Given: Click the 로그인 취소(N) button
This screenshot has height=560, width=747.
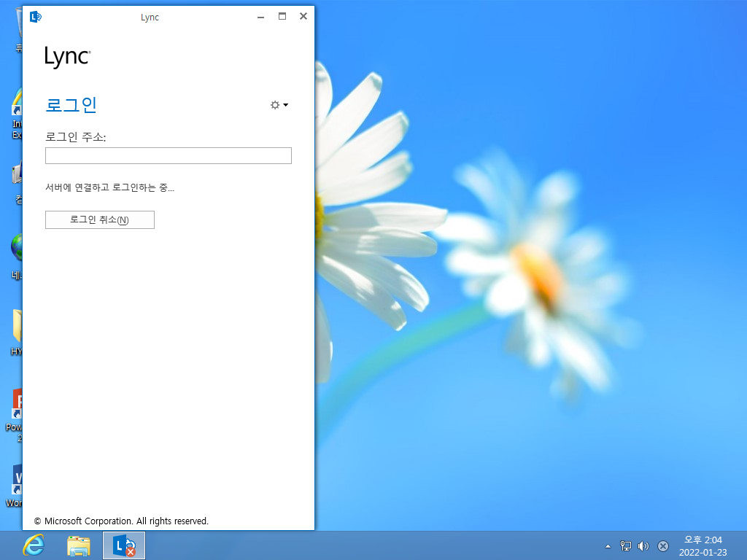Looking at the screenshot, I should tap(99, 220).
